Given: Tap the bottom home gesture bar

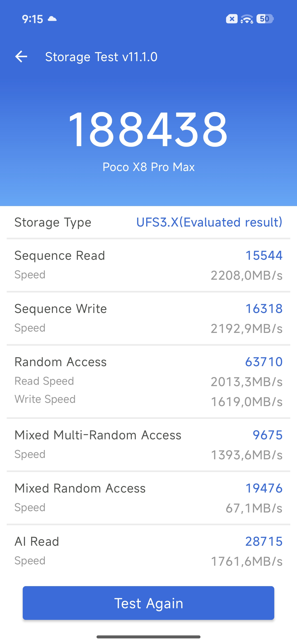Looking at the screenshot, I should (148, 637).
